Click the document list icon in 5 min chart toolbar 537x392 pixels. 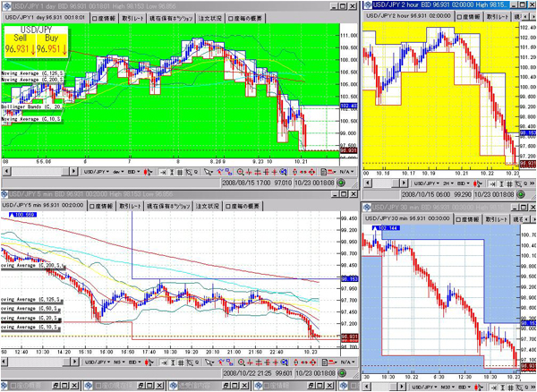point(324,362)
